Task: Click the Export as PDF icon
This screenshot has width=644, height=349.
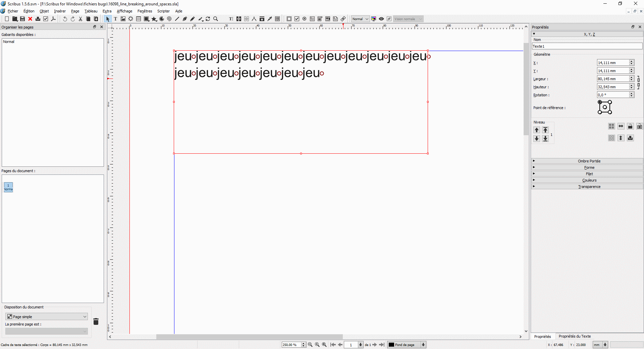Action: coord(53,19)
